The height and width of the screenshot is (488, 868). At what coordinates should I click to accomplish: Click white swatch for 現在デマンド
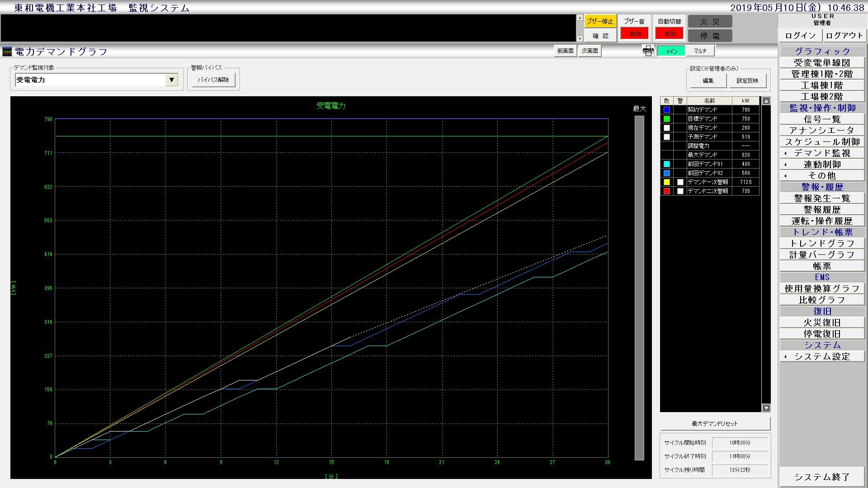pos(666,128)
